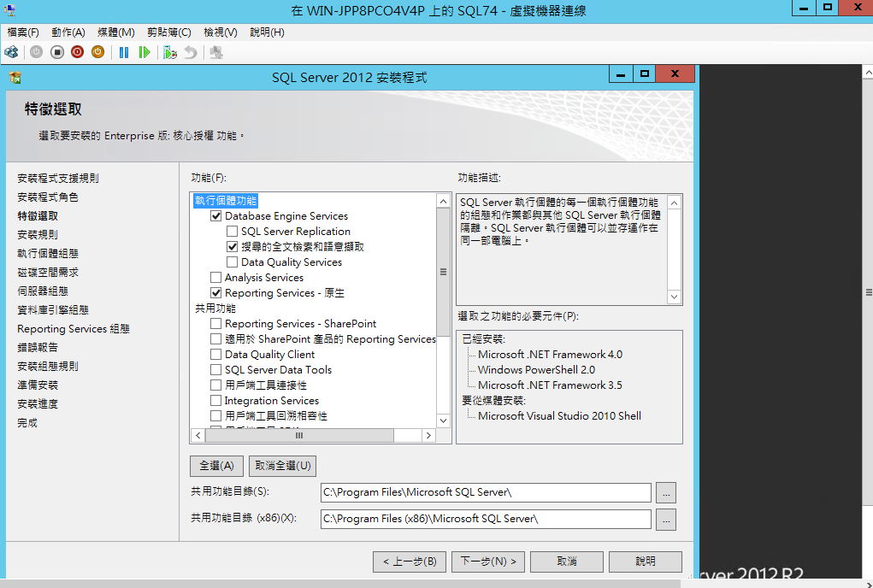Screen dimensions: 873x588
Task: Click the green Reset/Resume play icon
Action: coord(145,52)
